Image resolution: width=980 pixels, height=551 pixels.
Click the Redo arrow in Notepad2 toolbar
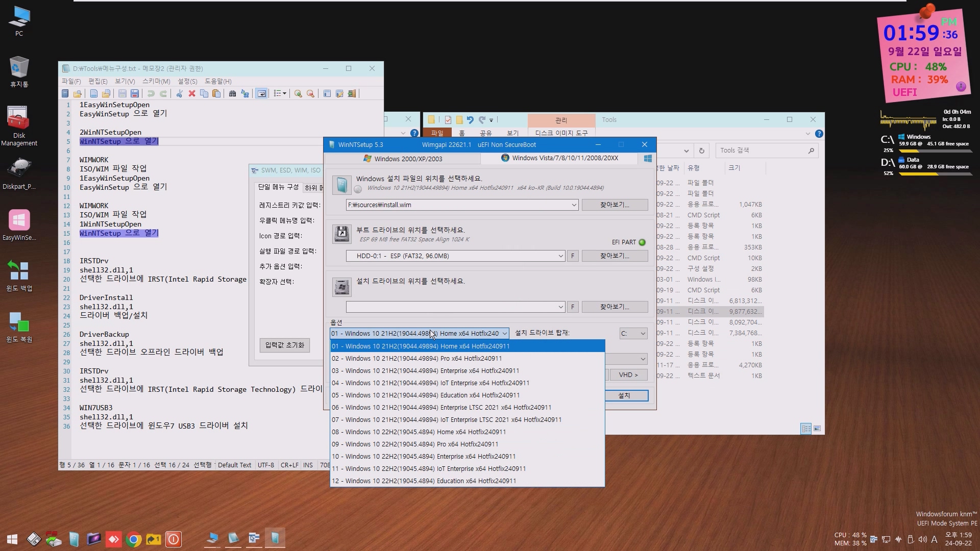[163, 93]
